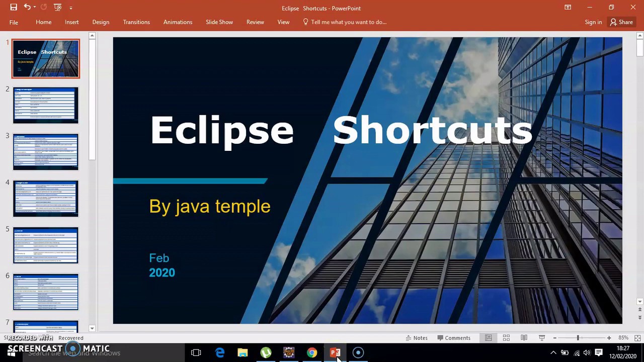Click the Feb 2020 date text

[162, 265]
